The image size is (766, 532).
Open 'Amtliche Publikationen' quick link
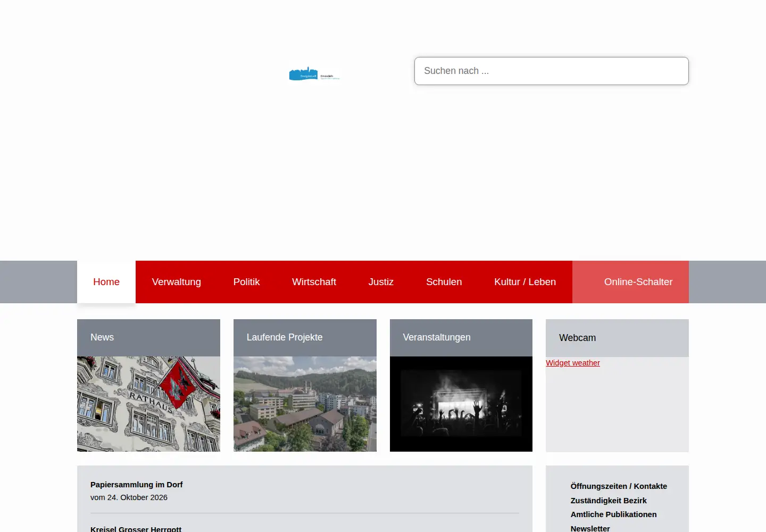(613, 514)
